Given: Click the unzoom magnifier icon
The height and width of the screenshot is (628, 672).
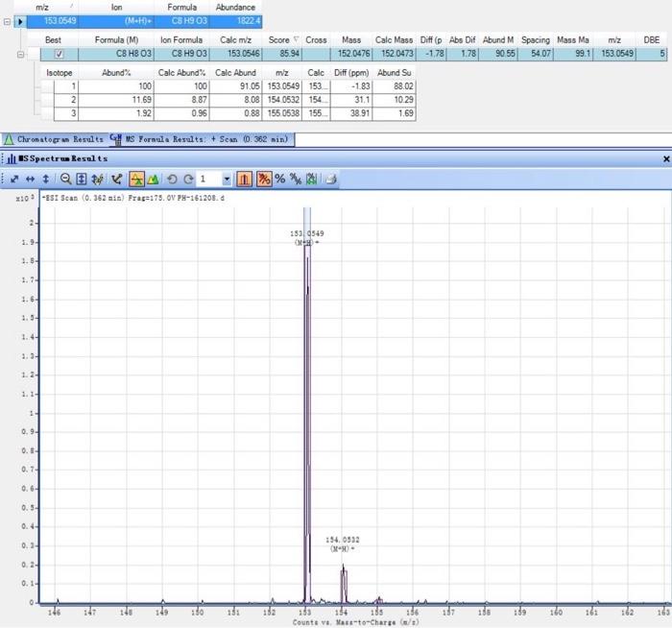Looking at the screenshot, I should tap(65, 180).
